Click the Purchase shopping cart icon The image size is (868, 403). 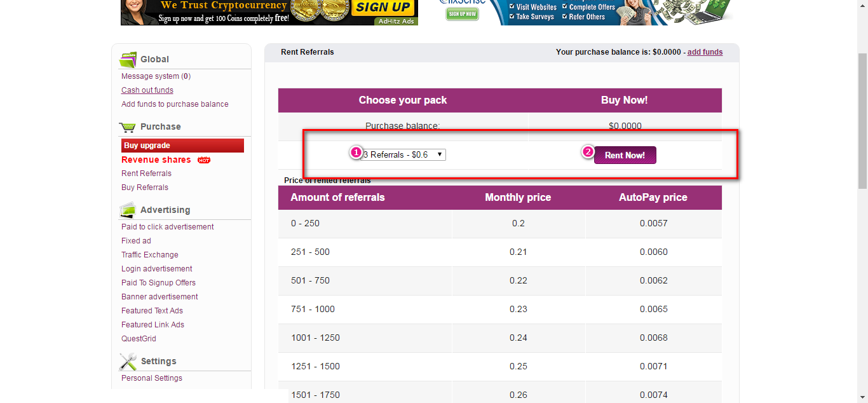tap(128, 127)
